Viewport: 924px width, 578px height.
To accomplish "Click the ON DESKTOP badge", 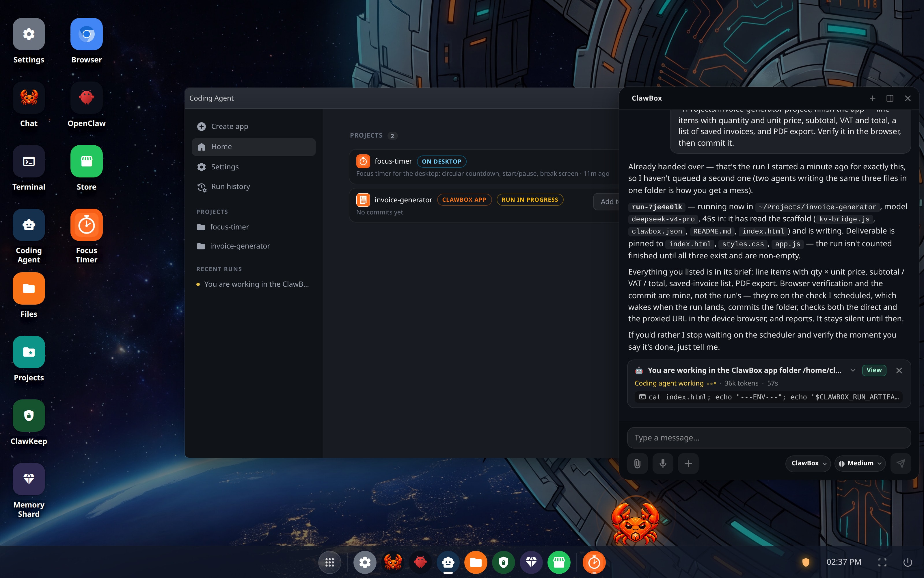I will pyautogui.click(x=441, y=162).
